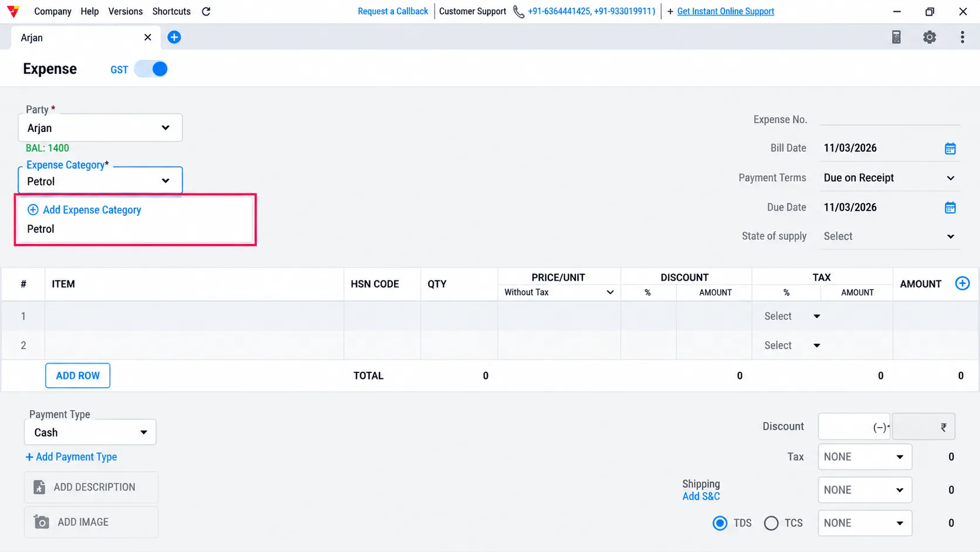Viewport: 980px width, 552px height.
Task: Open the Company menu
Action: point(53,11)
